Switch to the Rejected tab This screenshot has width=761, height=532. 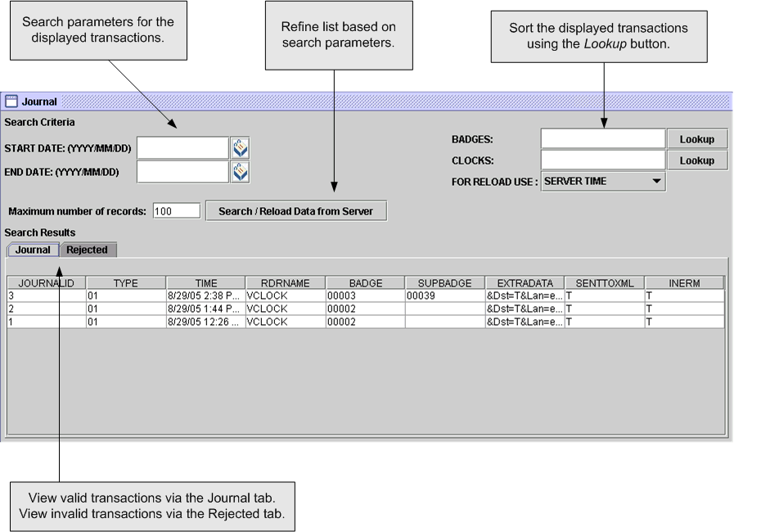tap(88, 250)
